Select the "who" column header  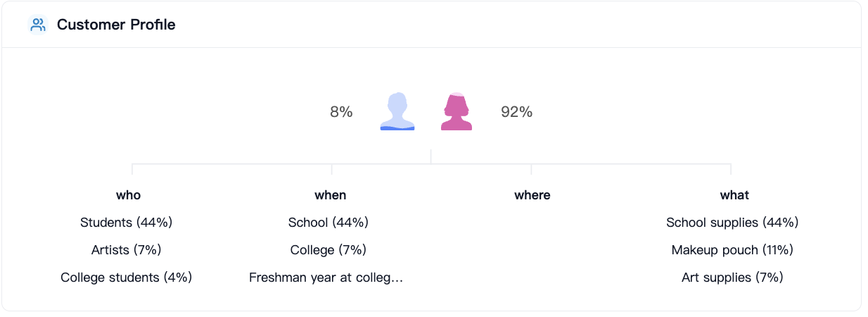click(128, 195)
